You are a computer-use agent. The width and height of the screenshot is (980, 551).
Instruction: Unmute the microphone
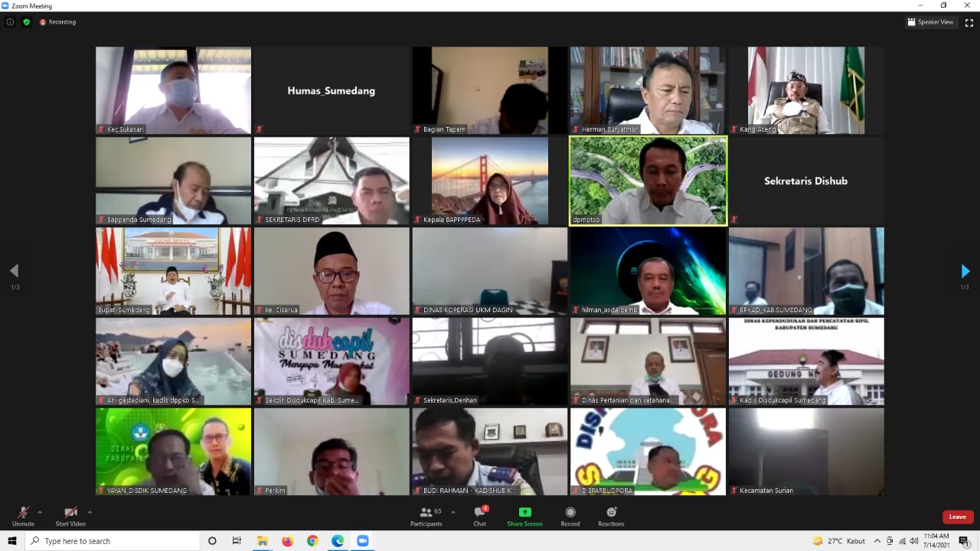tap(23, 514)
